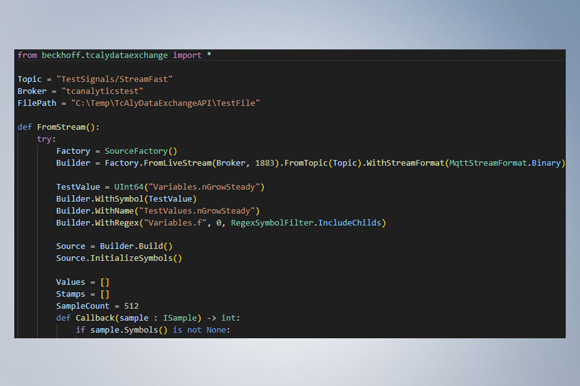580x386 pixels.
Task: Click RegexSymbolFilter.IncludeChilds argument
Action: click(x=306, y=223)
